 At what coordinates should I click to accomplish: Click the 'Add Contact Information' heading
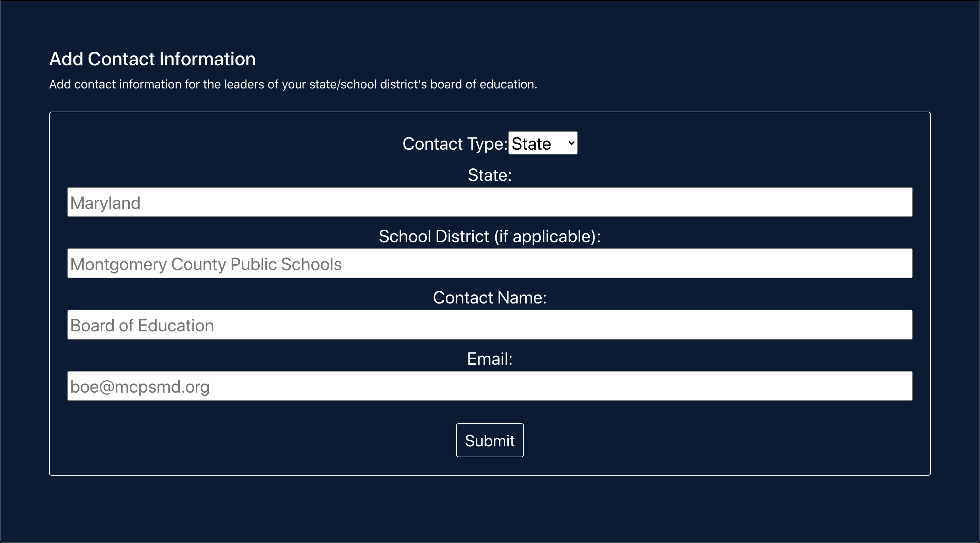click(x=152, y=59)
